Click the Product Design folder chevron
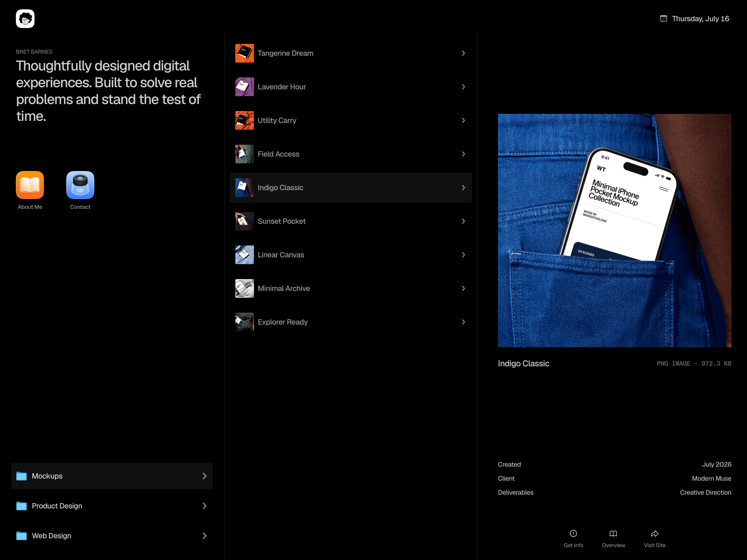747x560 pixels. pos(204,506)
